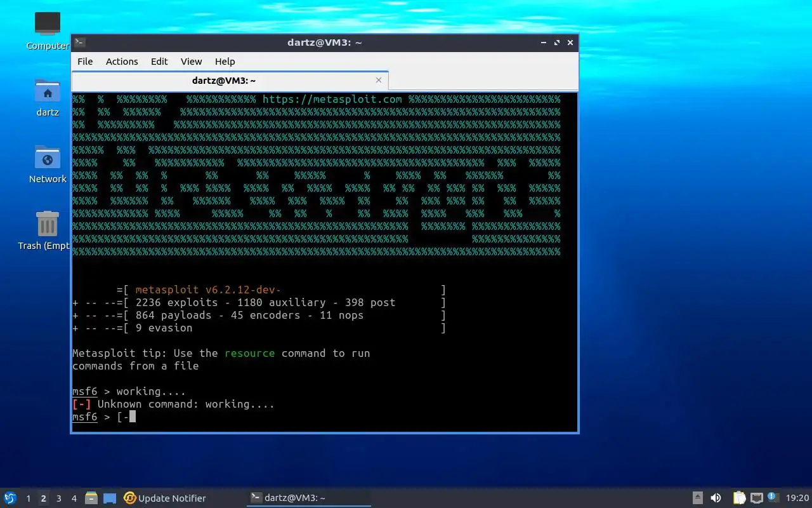The width and height of the screenshot is (812, 508).
Task: Open the Trash desktop icon
Action: [48, 231]
